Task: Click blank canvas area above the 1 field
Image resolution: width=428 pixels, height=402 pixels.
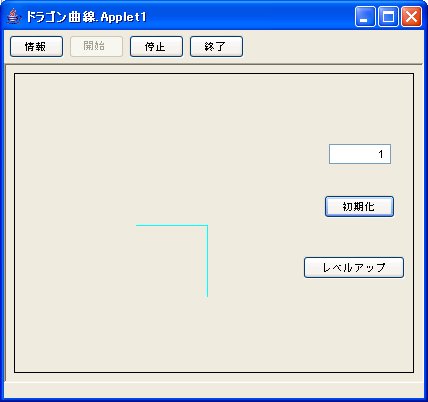Action: point(360,110)
